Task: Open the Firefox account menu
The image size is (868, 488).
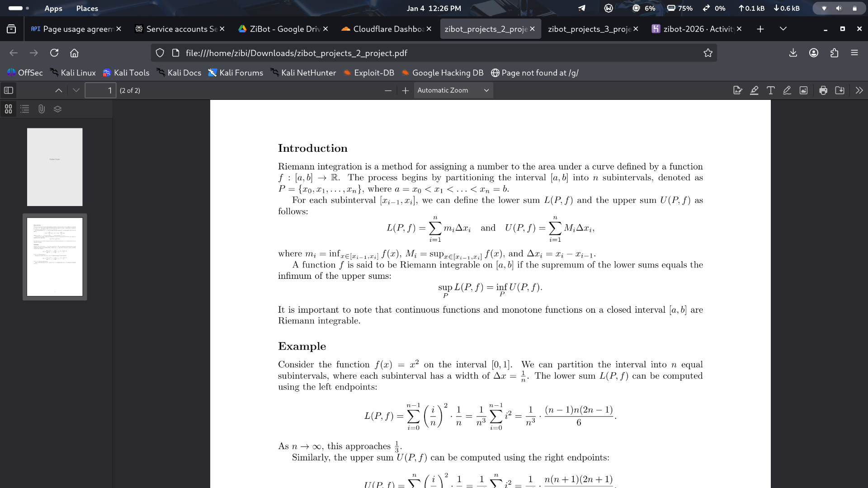Action: point(814,53)
